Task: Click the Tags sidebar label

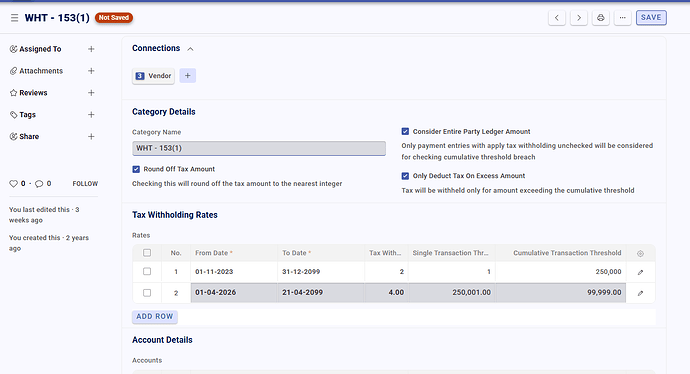Action: [27, 114]
